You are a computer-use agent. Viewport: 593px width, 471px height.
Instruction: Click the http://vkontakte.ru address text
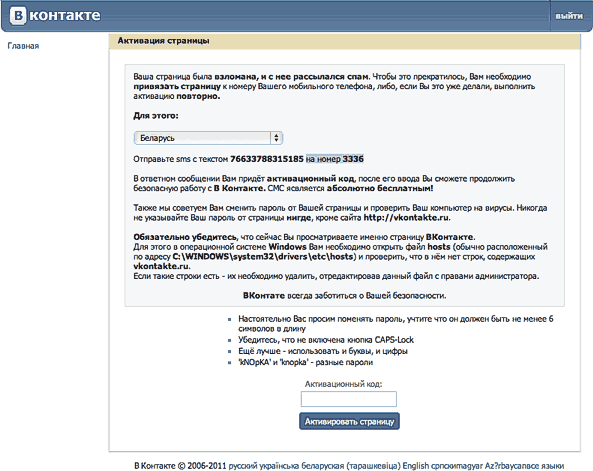[407, 218]
